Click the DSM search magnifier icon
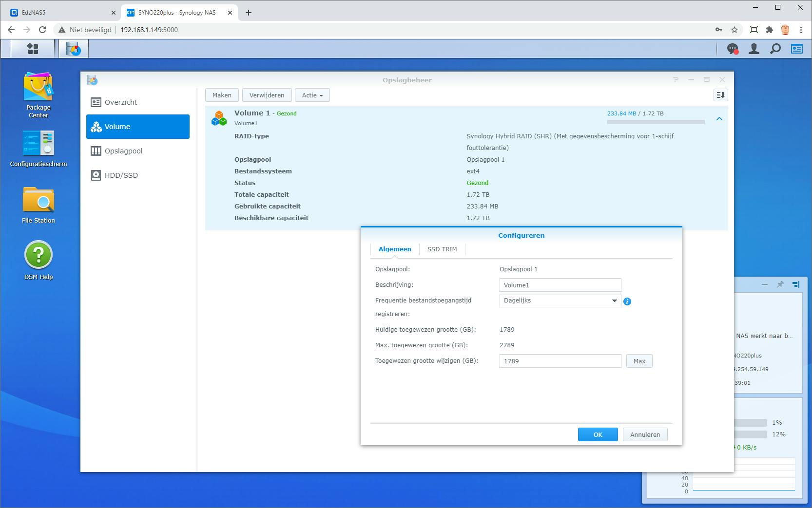This screenshot has width=812, height=508. click(775, 49)
